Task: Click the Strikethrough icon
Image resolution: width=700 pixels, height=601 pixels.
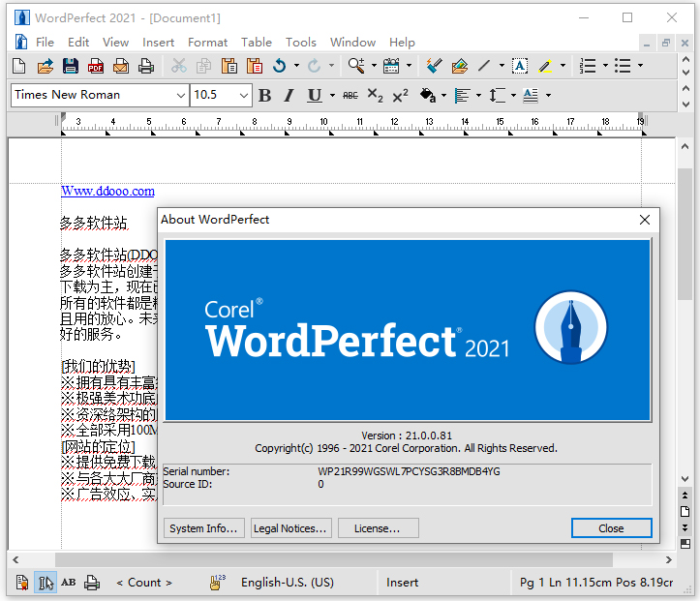Action: 350,95
